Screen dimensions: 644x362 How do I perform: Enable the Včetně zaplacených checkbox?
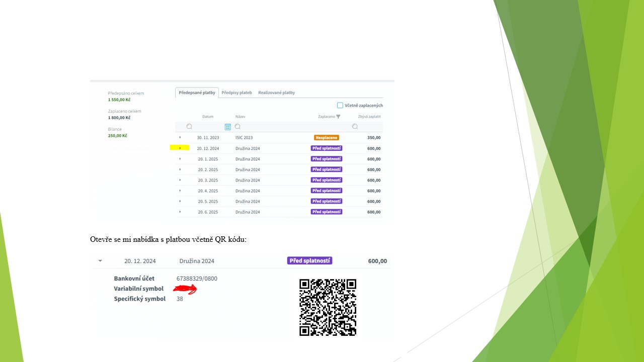(340, 105)
